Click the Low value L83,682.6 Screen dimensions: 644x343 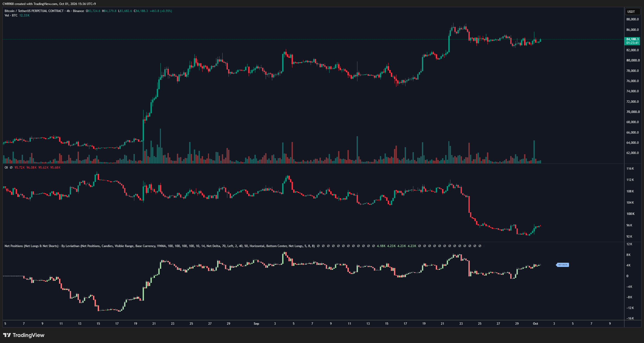click(x=125, y=11)
